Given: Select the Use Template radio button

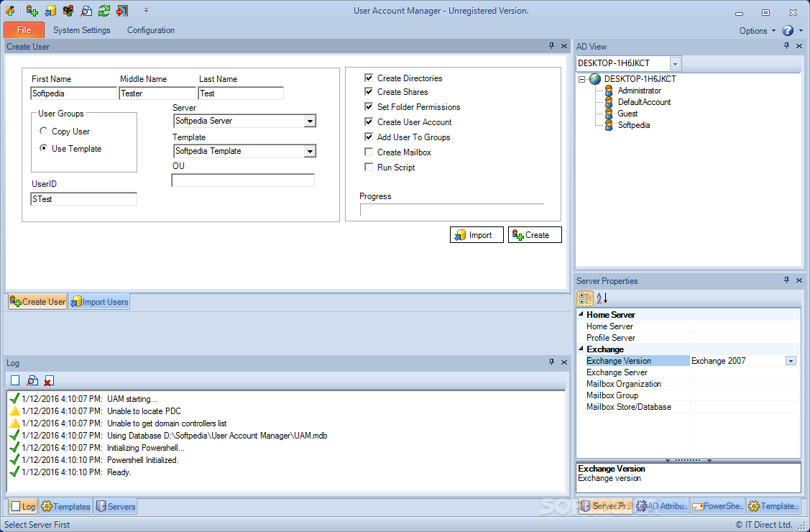Looking at the screenshot, I should [43, 148].
